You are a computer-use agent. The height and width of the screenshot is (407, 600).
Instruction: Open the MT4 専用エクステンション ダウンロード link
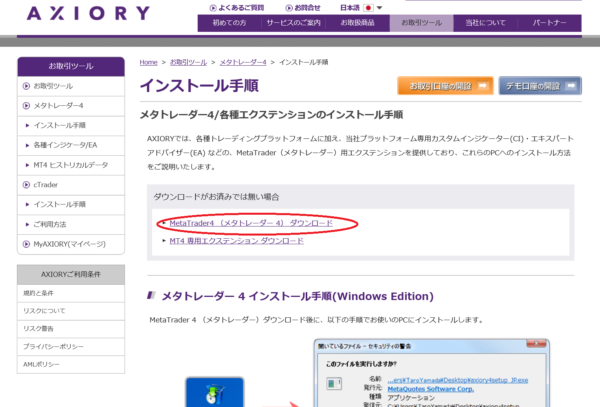coord(235,241)
